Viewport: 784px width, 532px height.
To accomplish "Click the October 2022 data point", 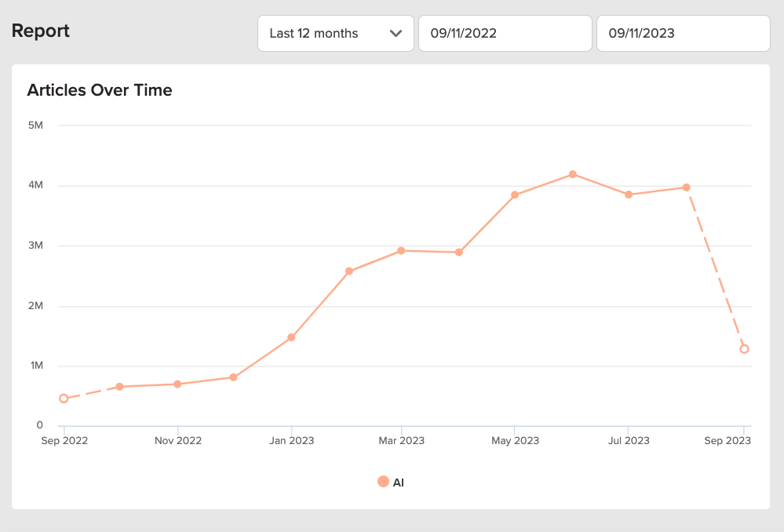I will pos(119,387).
